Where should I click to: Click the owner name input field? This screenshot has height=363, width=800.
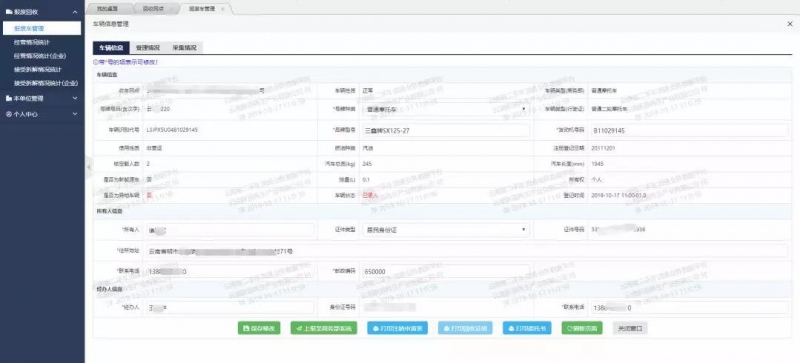230,230
